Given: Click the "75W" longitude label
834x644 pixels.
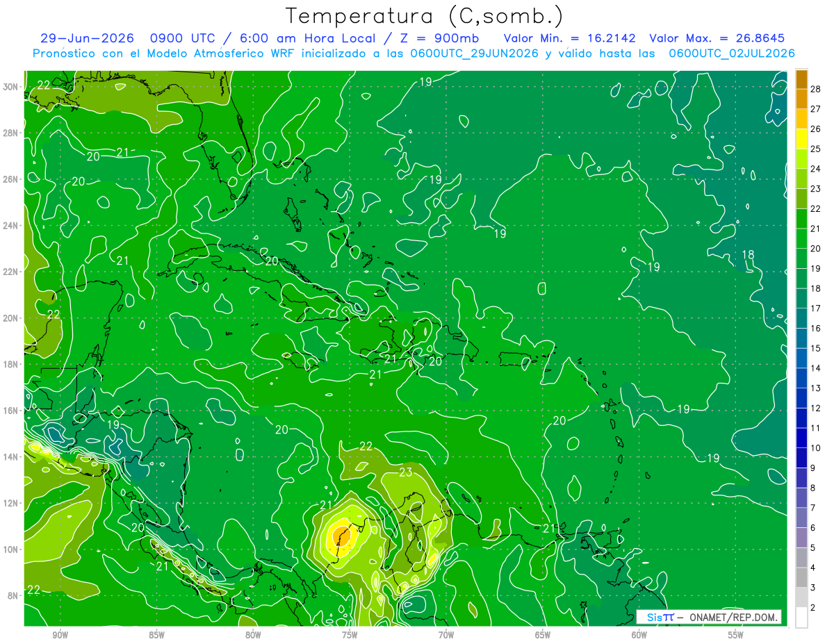Looking at the screenshot, I should click(x=350, y=635).
